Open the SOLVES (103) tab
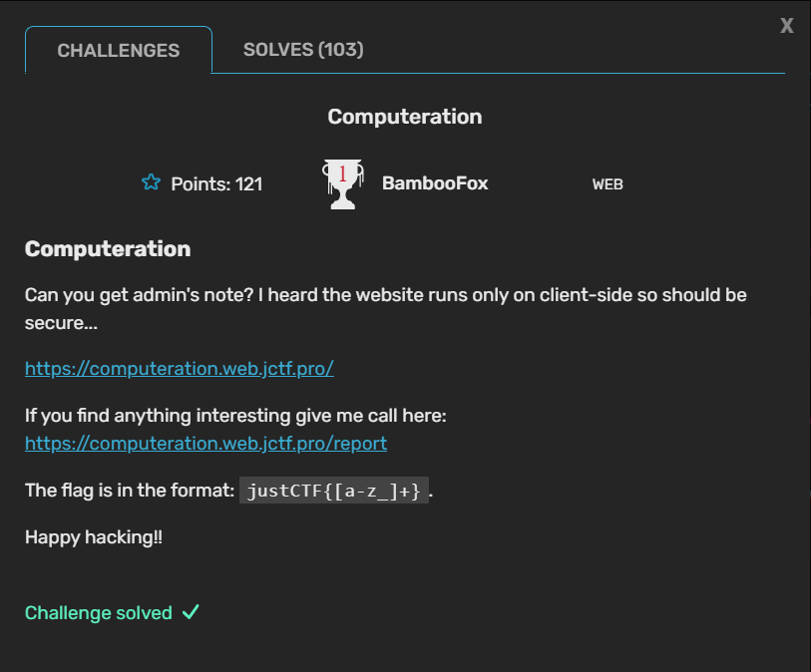 (303, 49)
